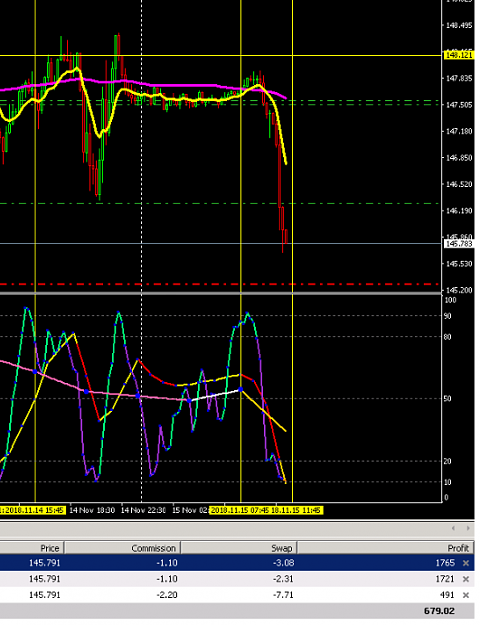Click the 147.505 price scale value

(459, 105)
